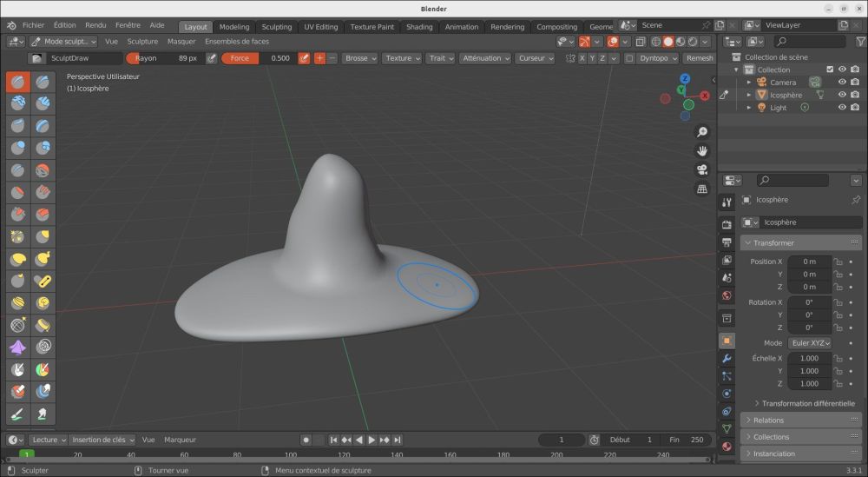
Task: Select the purple Cloth brush tool
Action: [18, 348]
